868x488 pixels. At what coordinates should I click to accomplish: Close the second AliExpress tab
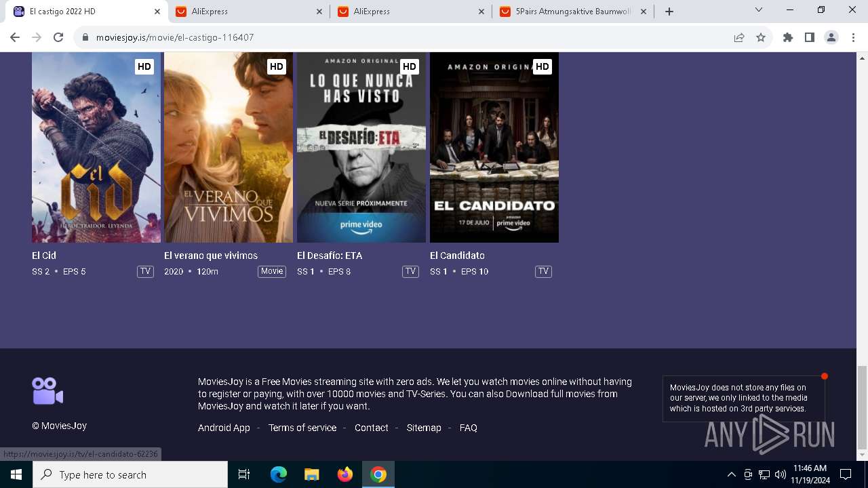click(481, 12)
